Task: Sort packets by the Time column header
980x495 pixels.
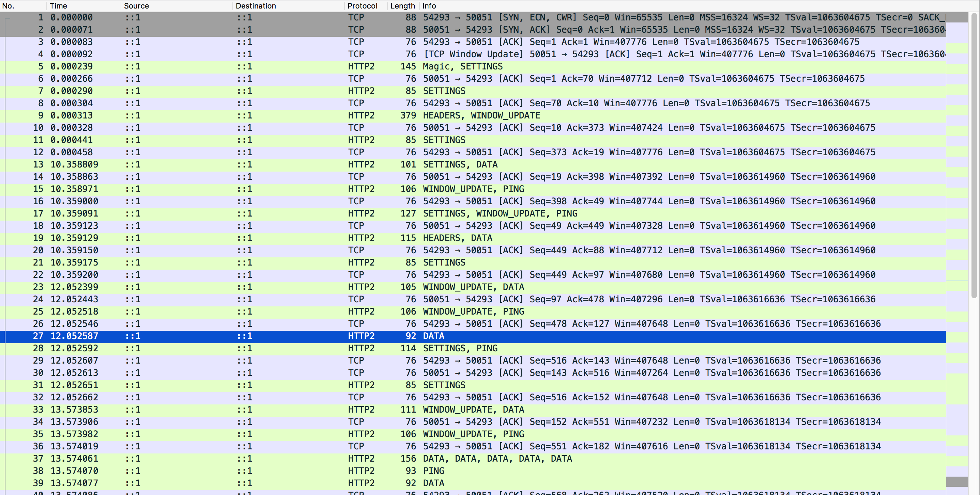Action: click(x=58, y=6)
